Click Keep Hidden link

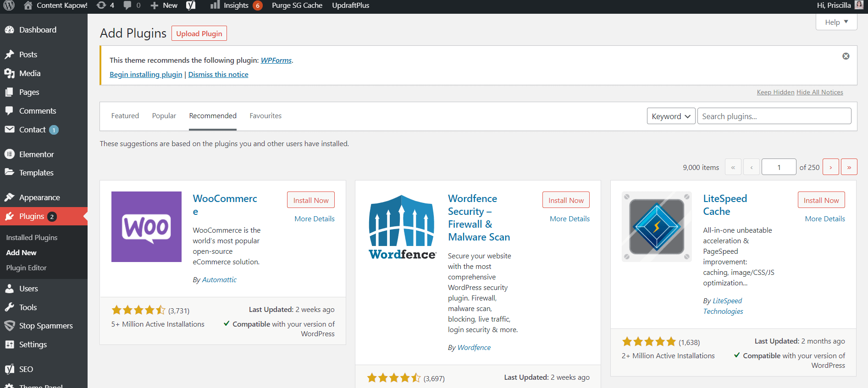(775, 92)
